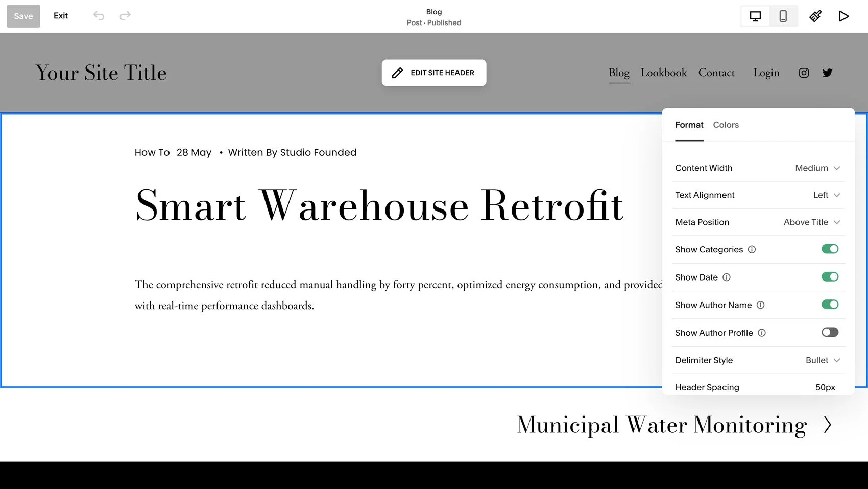This screenshot has height=489, width=868.
Task: Open the Blog navigation item
Action: (619, 73)
